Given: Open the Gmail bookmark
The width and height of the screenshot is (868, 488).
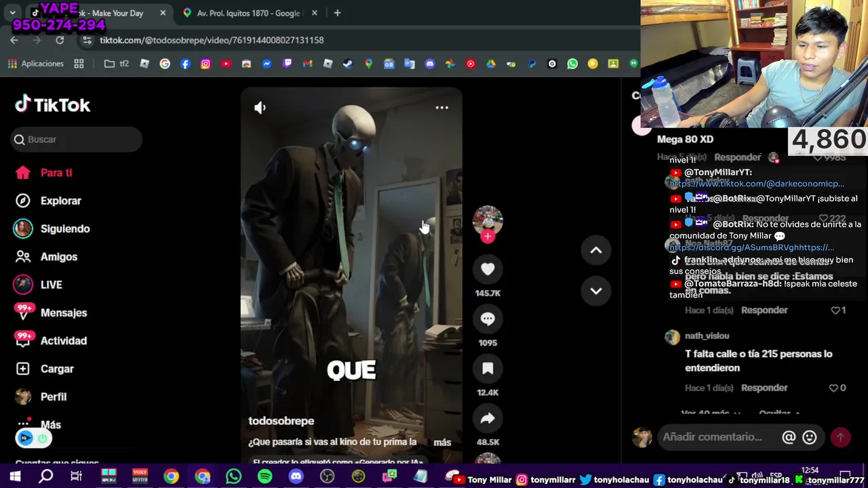Looking at the screenshot, I should click(x=307, y=64).
